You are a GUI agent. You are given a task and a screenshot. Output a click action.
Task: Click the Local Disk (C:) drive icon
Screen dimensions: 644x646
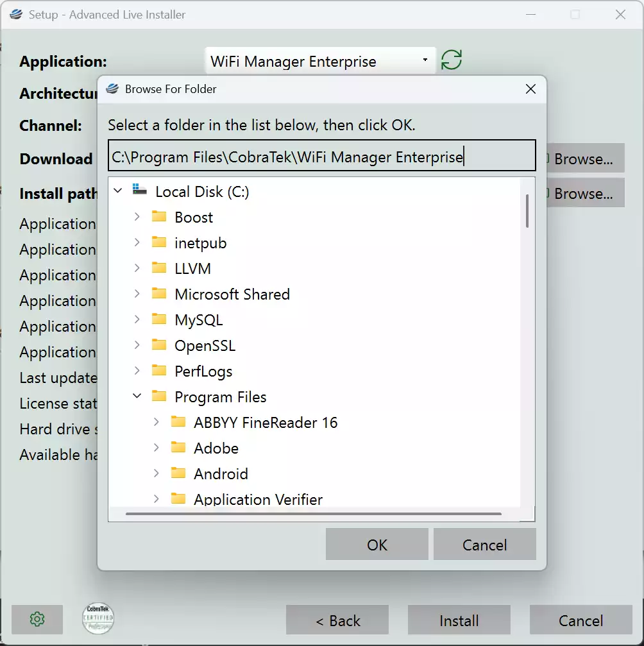(140, 190)
